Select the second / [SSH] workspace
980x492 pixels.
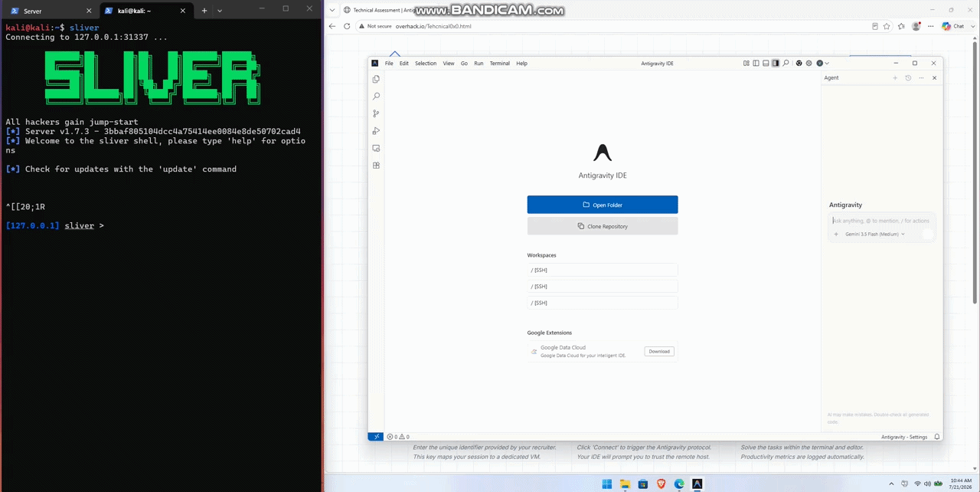[x=603, y=287]
